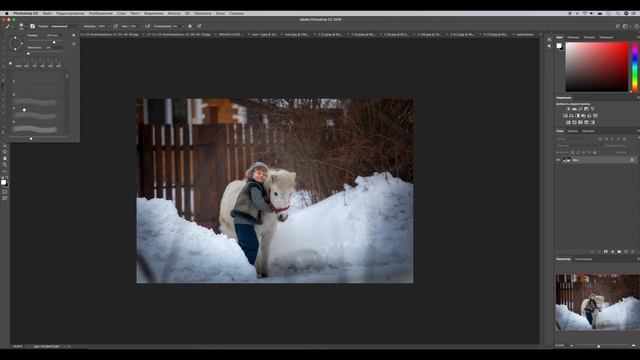Add a Levels adjustment layer

click(574, 109)
